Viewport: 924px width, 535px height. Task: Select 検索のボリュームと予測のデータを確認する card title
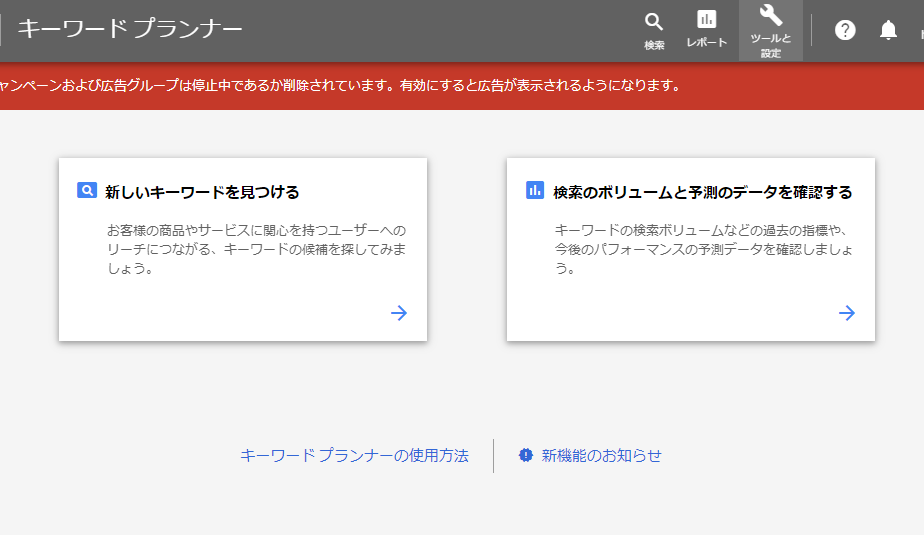702,192
